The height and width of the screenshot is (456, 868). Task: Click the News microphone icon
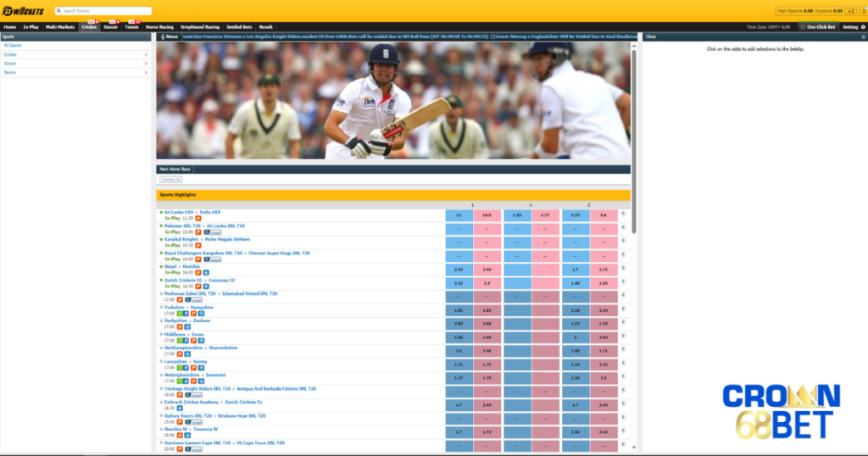[x=163, y=36]
